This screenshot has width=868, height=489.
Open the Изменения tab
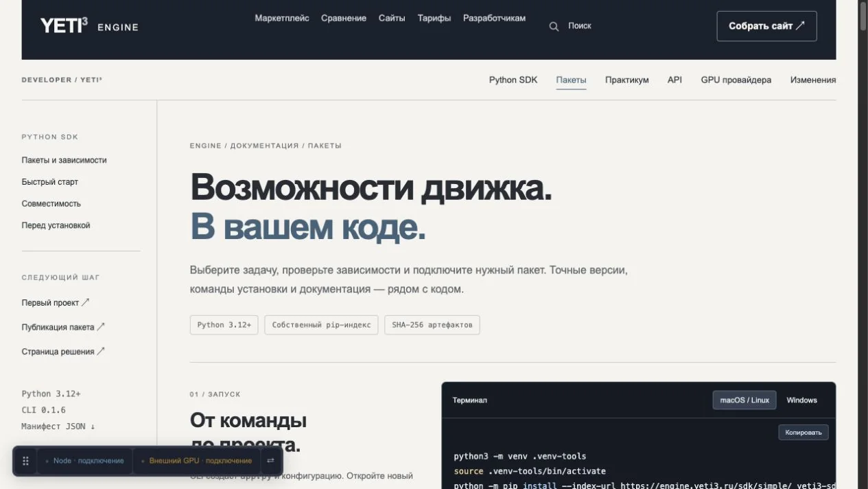pyautogui.click(x=812, y=80)
